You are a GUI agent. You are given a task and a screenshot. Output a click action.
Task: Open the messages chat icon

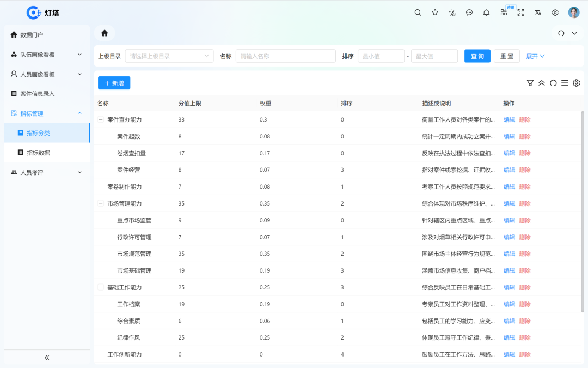tap(469, 12)
